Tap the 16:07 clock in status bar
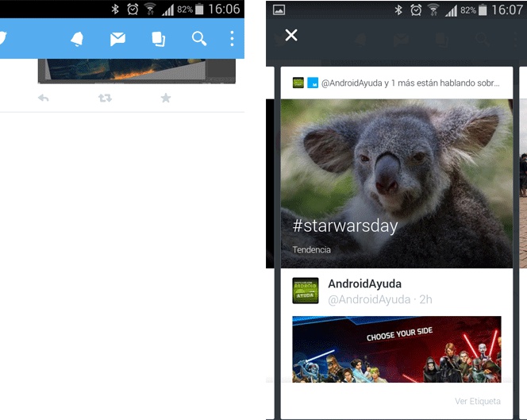 click(507, 10)
